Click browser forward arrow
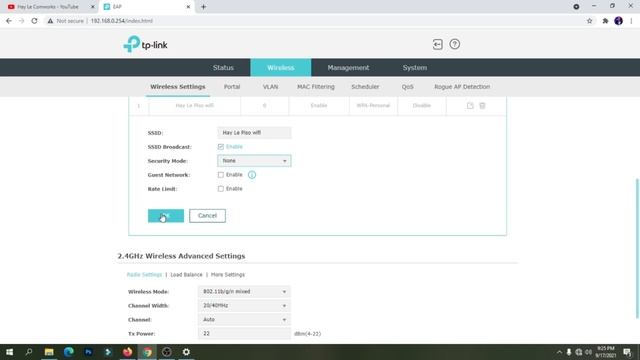This screenshot has width=640, height=360. point(21,21)
